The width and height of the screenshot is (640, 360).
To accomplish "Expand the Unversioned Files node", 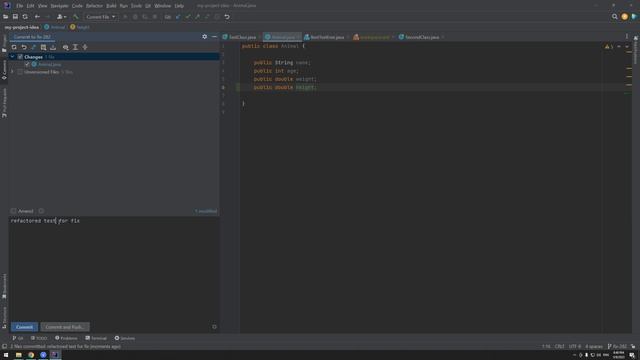I will [x=13, y=72].
